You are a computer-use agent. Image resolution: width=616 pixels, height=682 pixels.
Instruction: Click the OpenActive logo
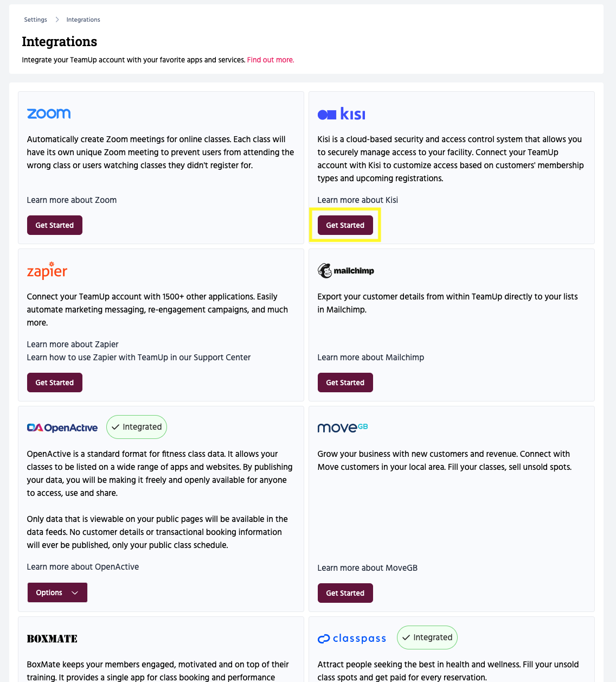click(x=62, y=428)
